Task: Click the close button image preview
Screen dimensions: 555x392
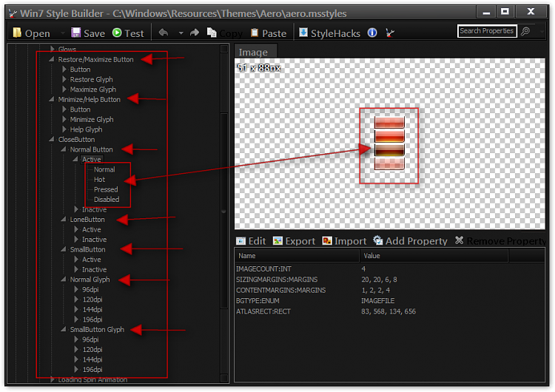Action: 389,143
